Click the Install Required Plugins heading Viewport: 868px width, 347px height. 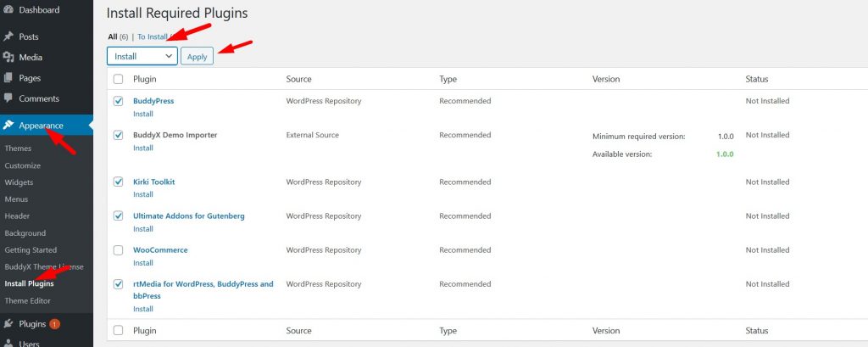(x=177, y=14)
